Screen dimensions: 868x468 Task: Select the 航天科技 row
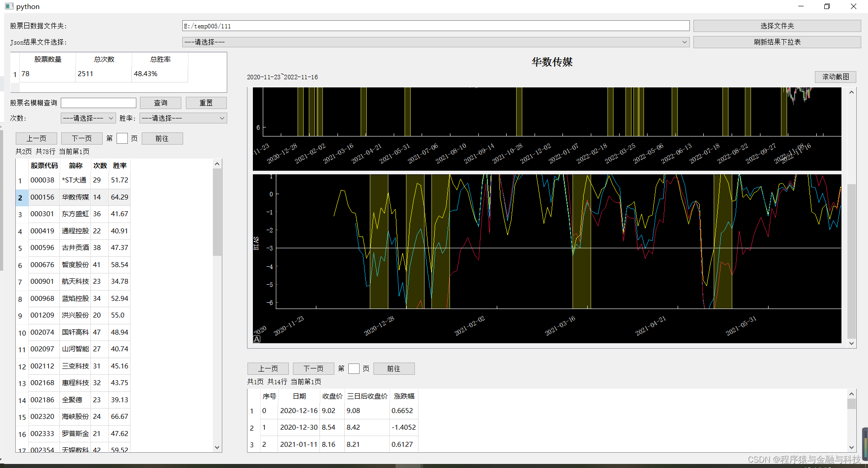pos(73,282)
